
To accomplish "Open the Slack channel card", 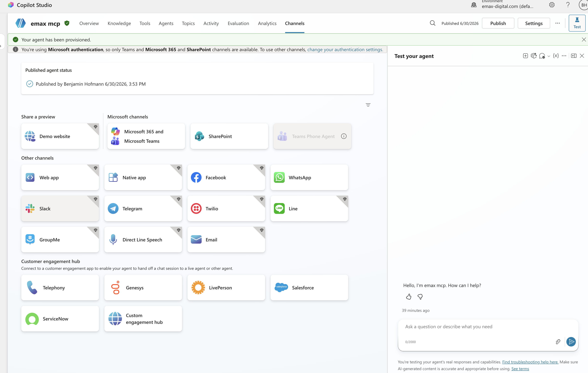I will pyautogui.click(x=60, y=208).
